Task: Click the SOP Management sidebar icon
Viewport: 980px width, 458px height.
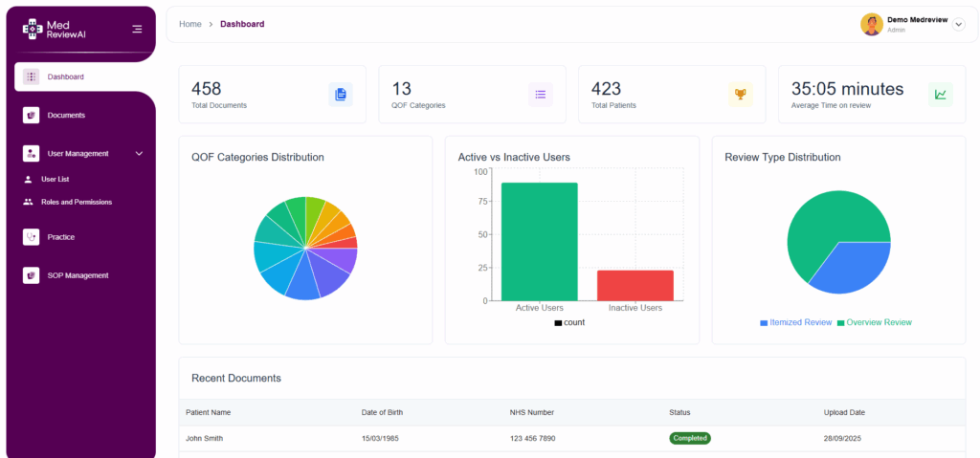Action: tap(32, 275)
